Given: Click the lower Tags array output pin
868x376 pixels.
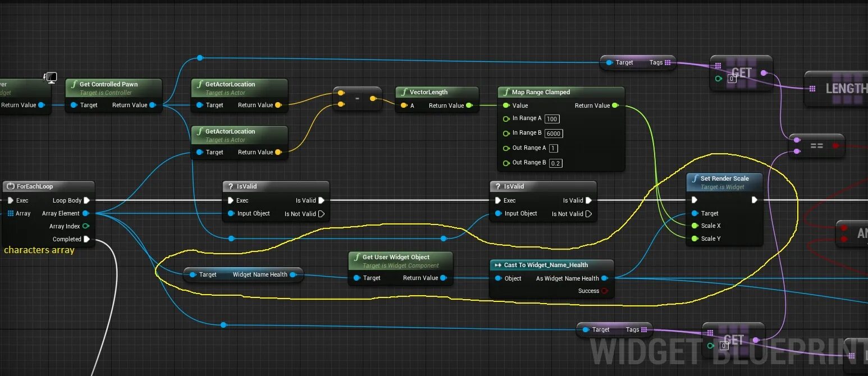Looking at the screenshot, I should 644,329.
